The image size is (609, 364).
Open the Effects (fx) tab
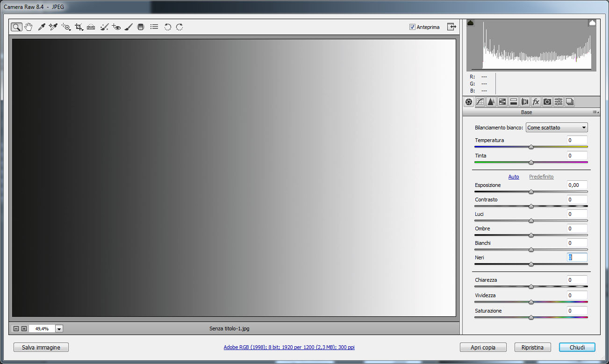click(536, 102)
